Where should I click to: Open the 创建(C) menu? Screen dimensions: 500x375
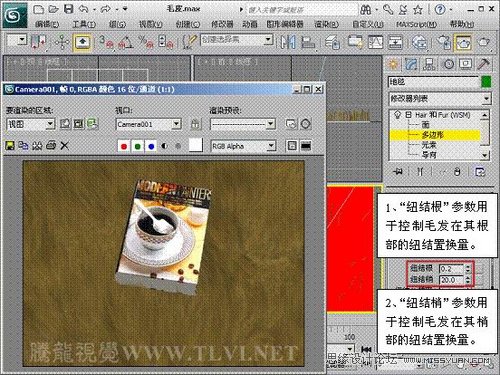click(x=188, y=24)
